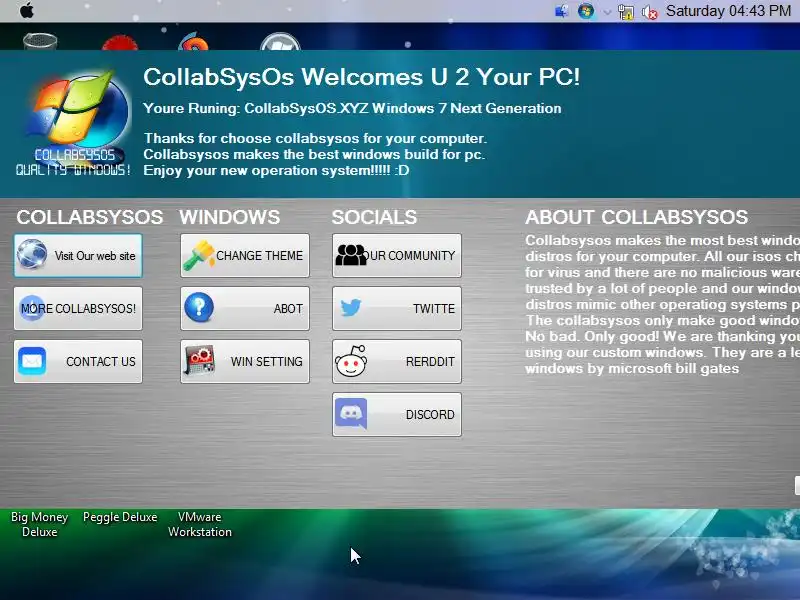Select VMware Workstation desktop shortcut
Image resolution: width=800 pixels, height=600 pixels.
pos(200,524)
